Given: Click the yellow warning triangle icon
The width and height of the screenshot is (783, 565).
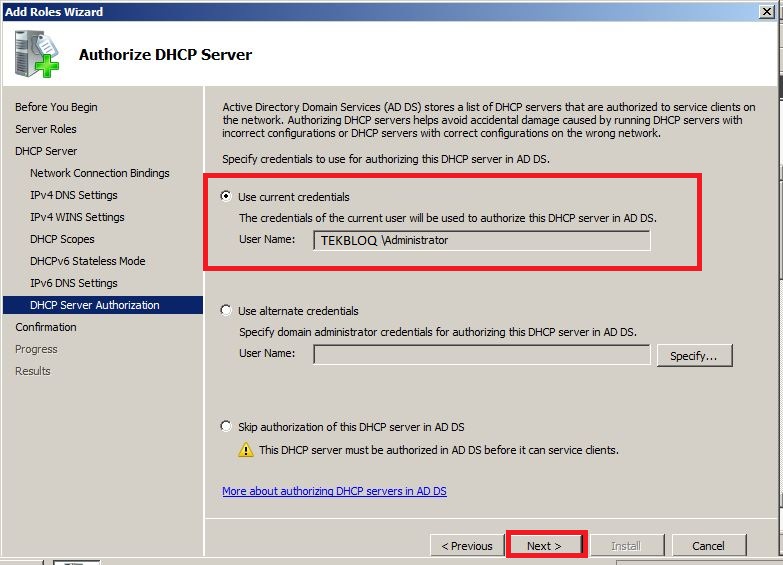Looking at the screenshot, I should pos(246,450).
